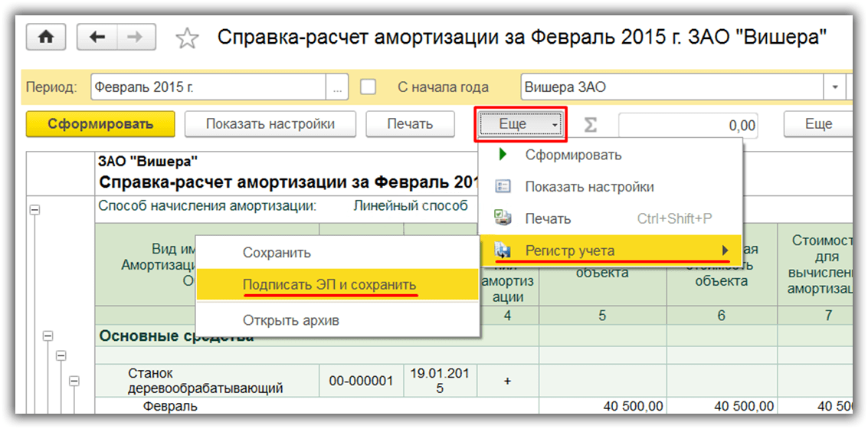Select Сформировать with green arrow in menu
The width and height of the screenshot is (868, 429).
tap(572, 155)
